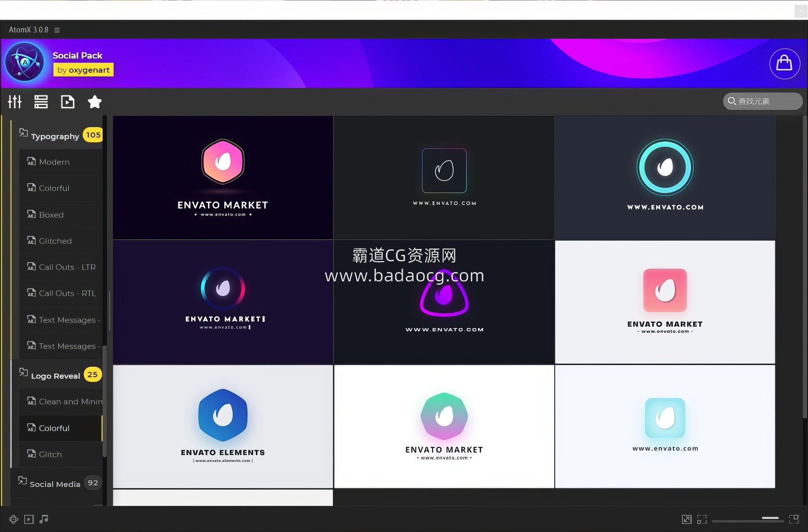Viewport: 808px width, 532px height.
Task: Collapse the Typography category
Action: tap(57, 135)
